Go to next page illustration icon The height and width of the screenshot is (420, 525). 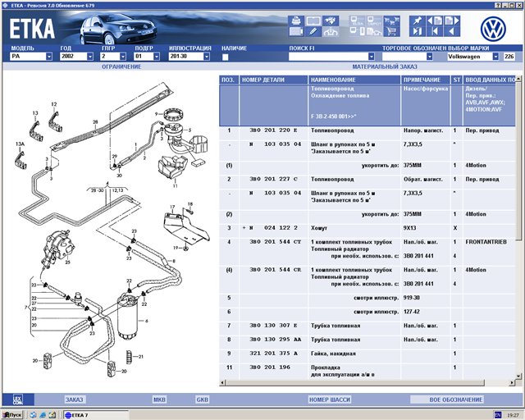point(452,21)
